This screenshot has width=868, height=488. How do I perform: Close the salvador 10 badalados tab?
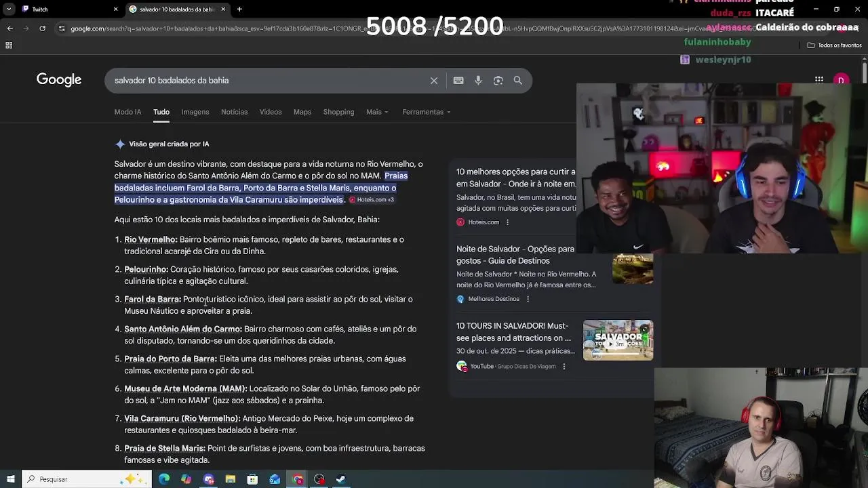click(223, 9)
